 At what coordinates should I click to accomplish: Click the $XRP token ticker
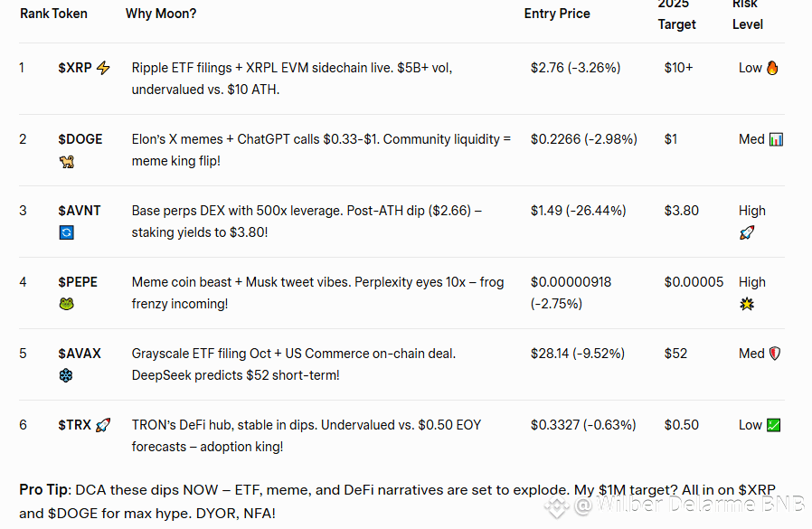point(75,68)
